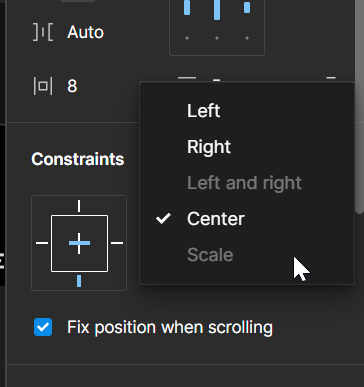The image size is (364, 387).
Task: Toggle the top pin in constraints widget
Action: pyautogui.click(x=79, y=206)
